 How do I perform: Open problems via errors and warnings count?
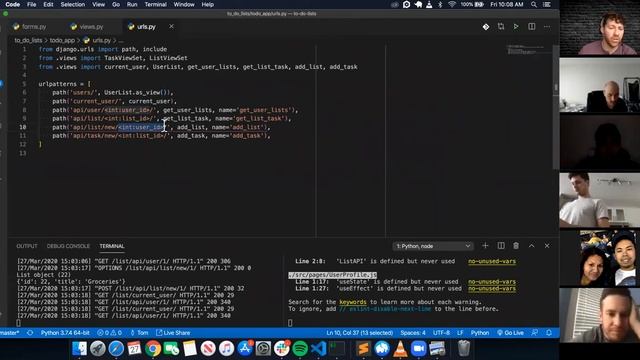click(x=109, y=333)
